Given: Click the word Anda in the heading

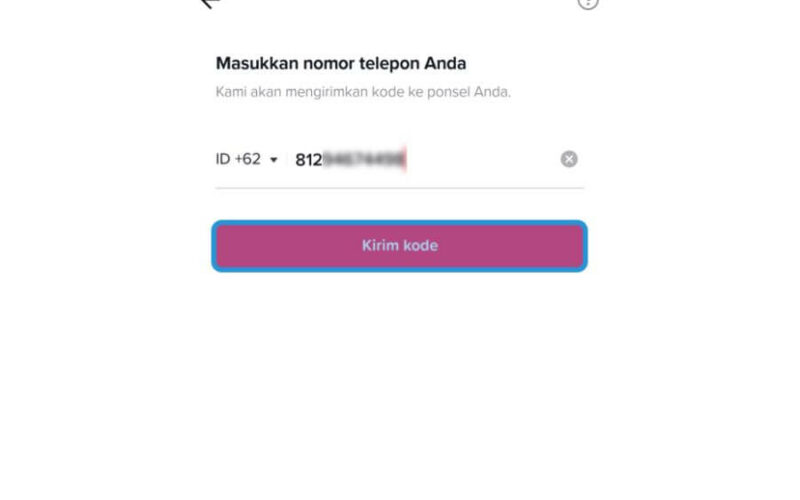Looking at the screenshot, I should (445, 63).
